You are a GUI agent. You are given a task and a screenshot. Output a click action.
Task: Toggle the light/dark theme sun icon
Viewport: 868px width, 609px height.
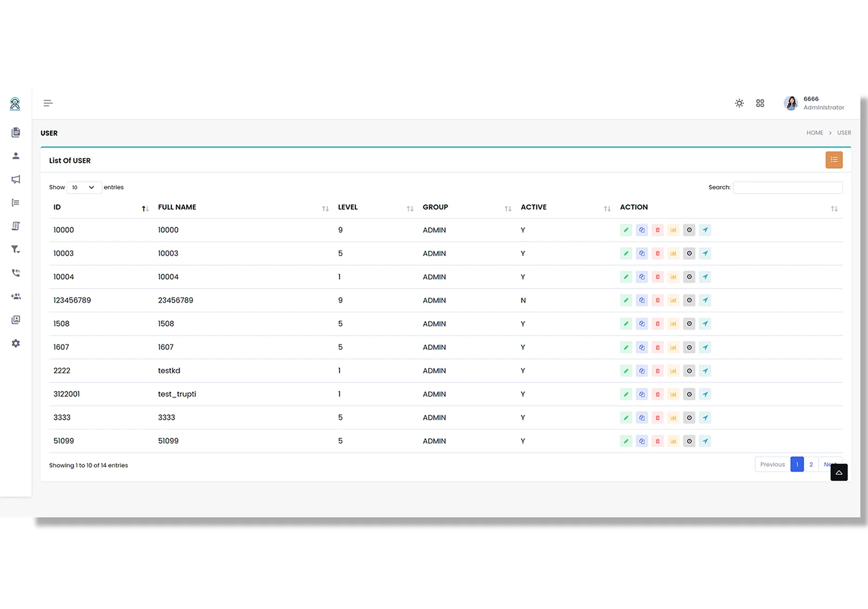coord(739,103)
